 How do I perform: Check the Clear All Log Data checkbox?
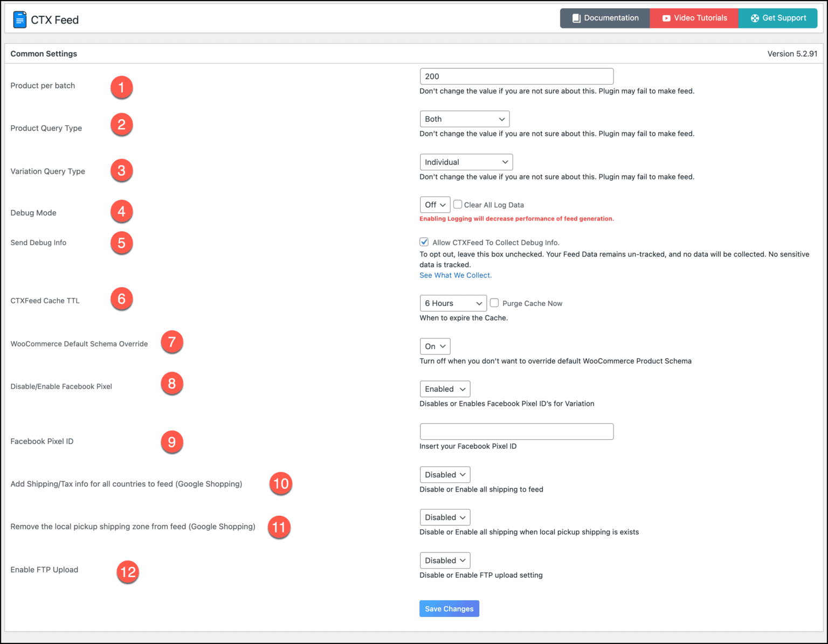pos(458,204)
